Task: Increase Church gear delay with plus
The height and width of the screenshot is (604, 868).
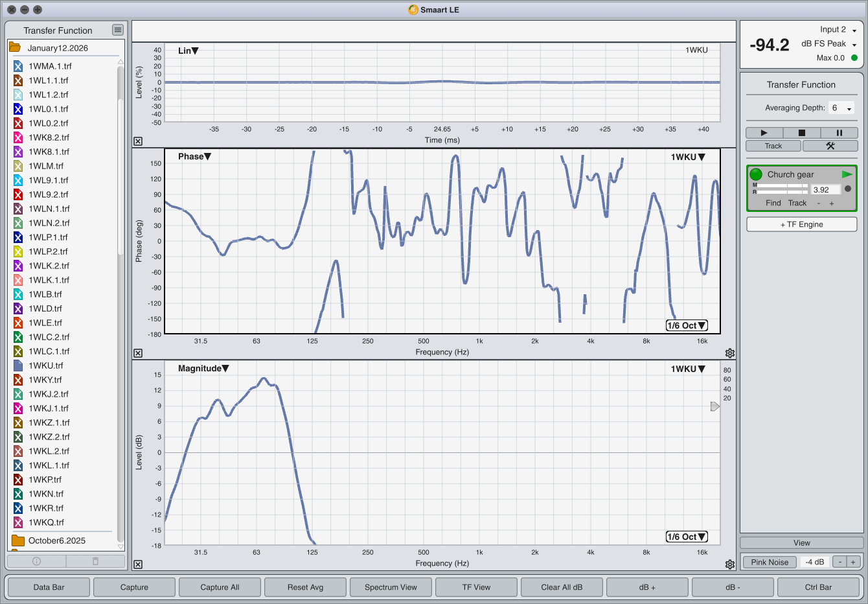Action: [832, 203]
